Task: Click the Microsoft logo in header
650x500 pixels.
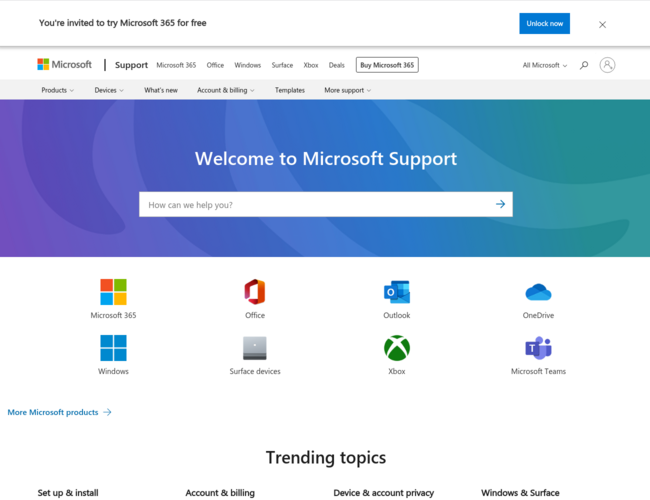Action: [x=64, y=64]
